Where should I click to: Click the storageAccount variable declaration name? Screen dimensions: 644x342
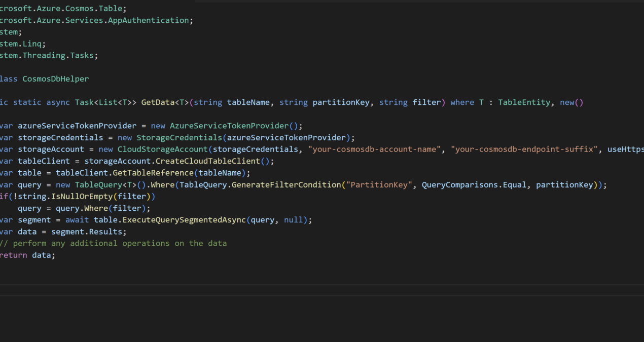(x=51, y=149)
